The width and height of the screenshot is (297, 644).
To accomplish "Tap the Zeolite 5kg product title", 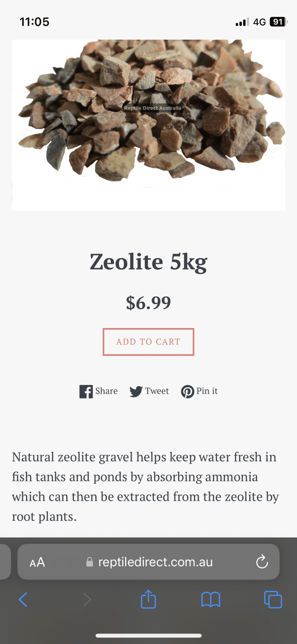I will [x=148, y=262].
